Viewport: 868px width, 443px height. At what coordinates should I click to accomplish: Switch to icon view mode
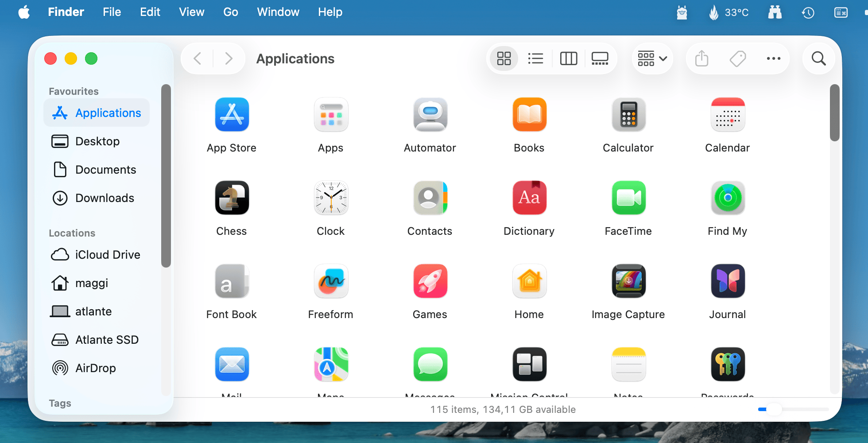click(504, 58)
